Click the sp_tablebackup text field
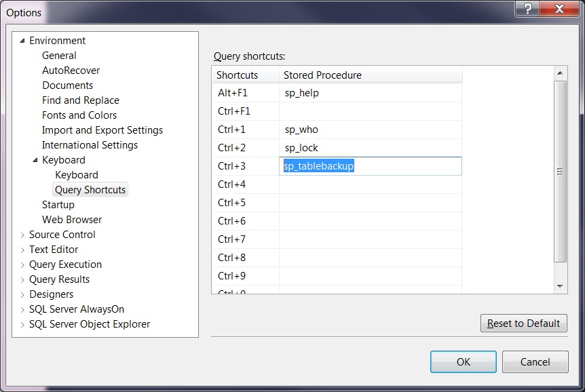Viewport: 585px width, 392px height. [x=370, y=166]
